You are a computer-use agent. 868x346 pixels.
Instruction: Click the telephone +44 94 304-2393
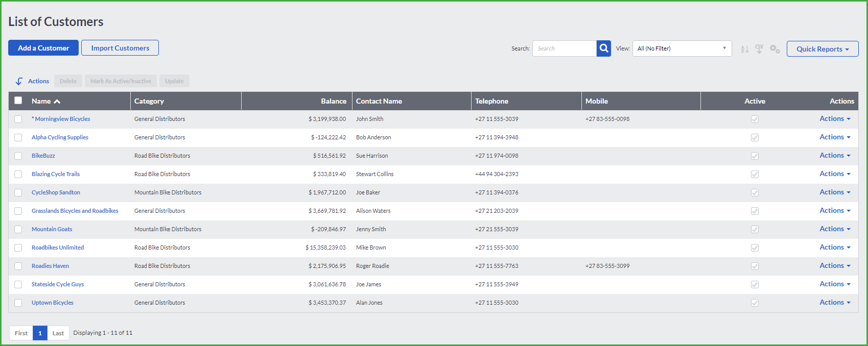497,174
